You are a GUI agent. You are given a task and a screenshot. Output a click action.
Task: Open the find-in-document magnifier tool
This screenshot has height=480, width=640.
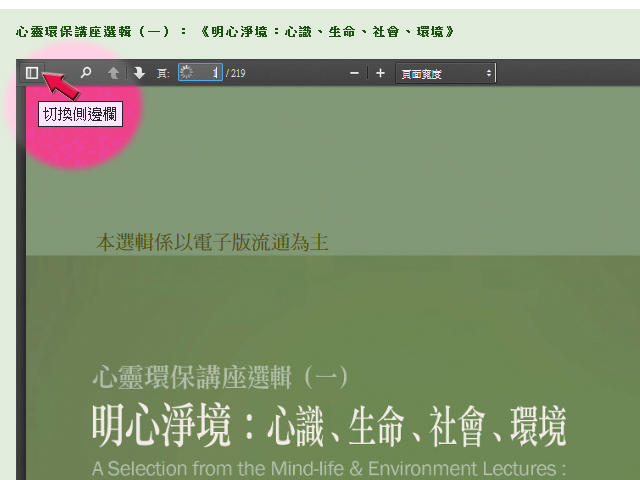click(86, 73)
